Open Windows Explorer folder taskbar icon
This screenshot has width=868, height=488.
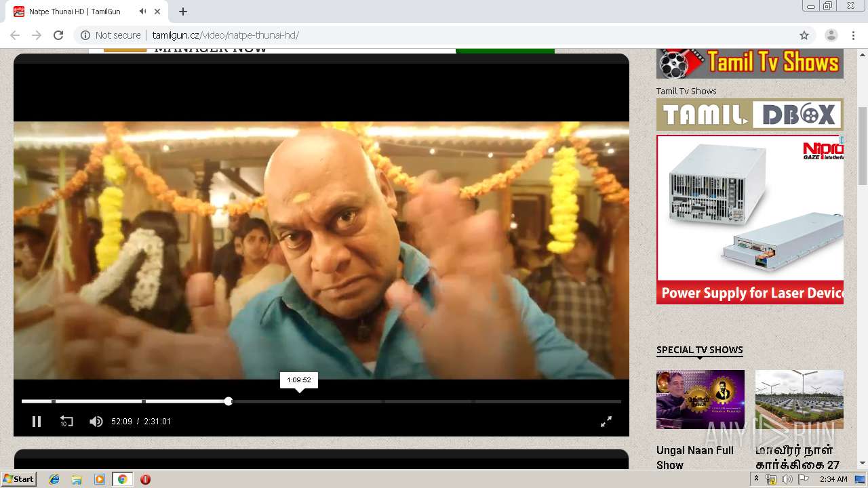[x=77, y=479]
